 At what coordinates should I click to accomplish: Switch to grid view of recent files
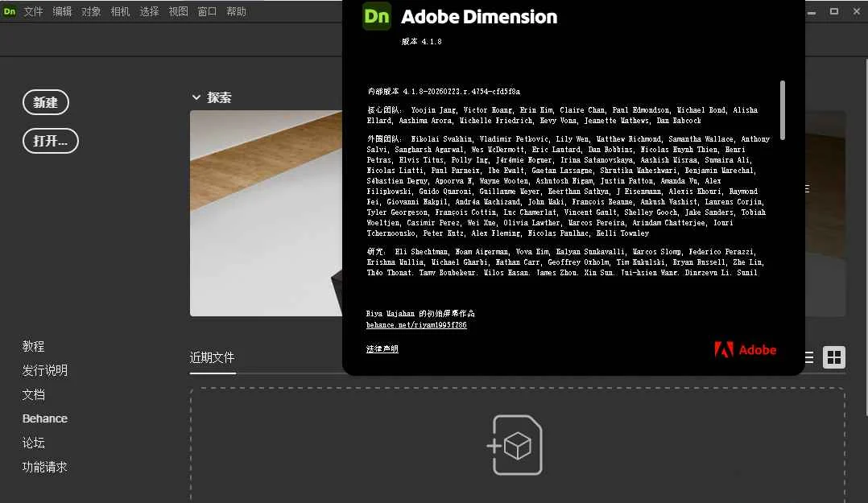[833, 357]
